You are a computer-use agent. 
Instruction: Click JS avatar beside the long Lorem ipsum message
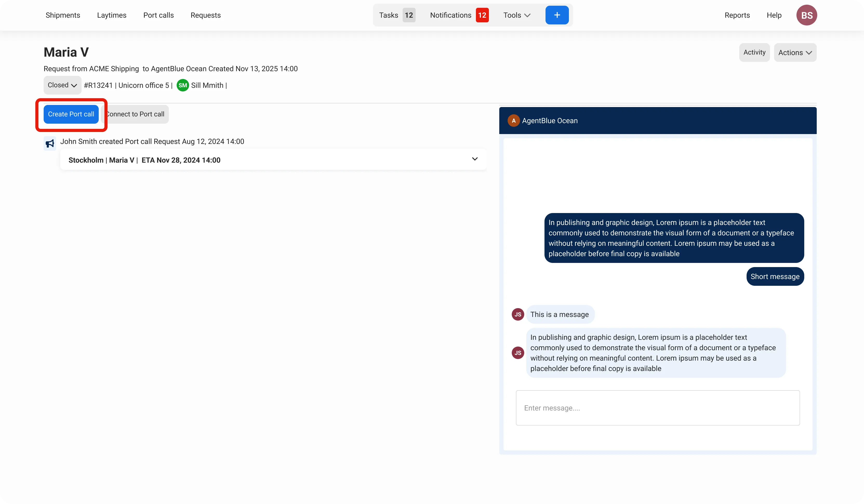click(518, 353)
